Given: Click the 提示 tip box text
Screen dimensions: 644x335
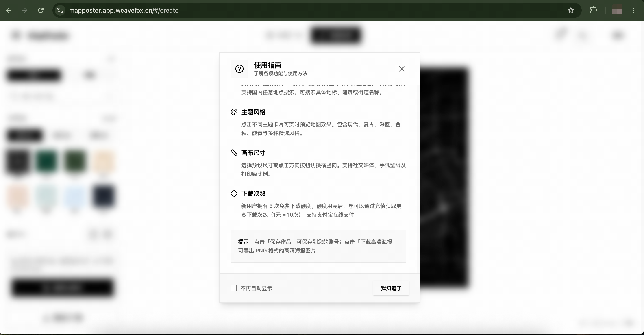Looking at the screenshot, I should tap(318, 246).
